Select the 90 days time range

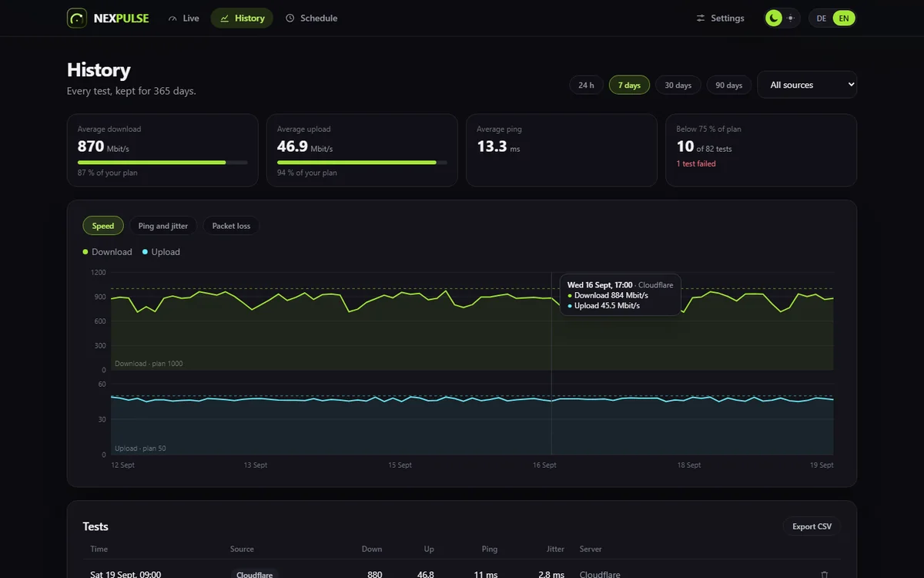coord(729,85)
